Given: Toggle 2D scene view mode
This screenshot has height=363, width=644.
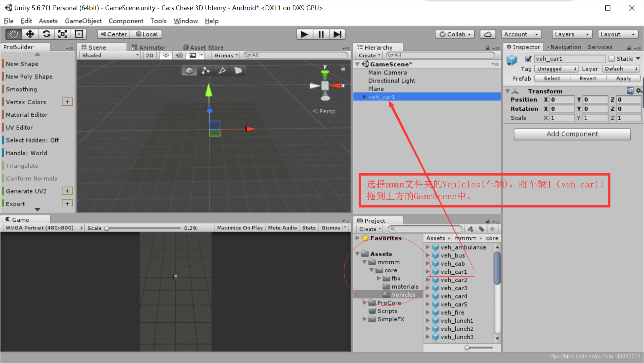Looking at the screenshot, I should tap(150, 55).
